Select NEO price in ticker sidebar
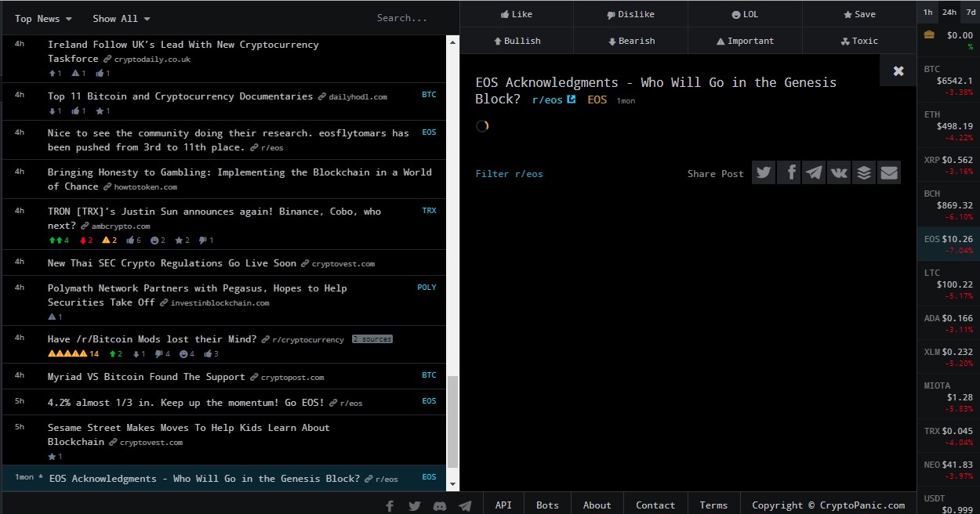This screenshot has height=514, width=980. coord(948,470)
